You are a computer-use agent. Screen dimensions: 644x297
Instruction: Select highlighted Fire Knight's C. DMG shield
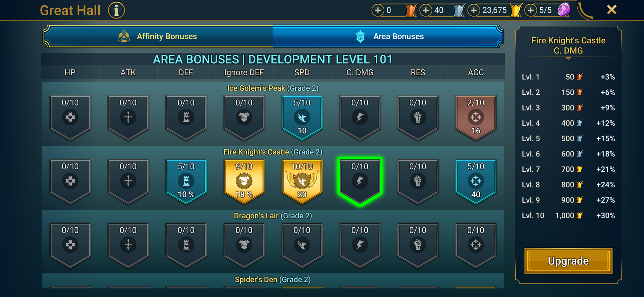click(x=360, y=181)
